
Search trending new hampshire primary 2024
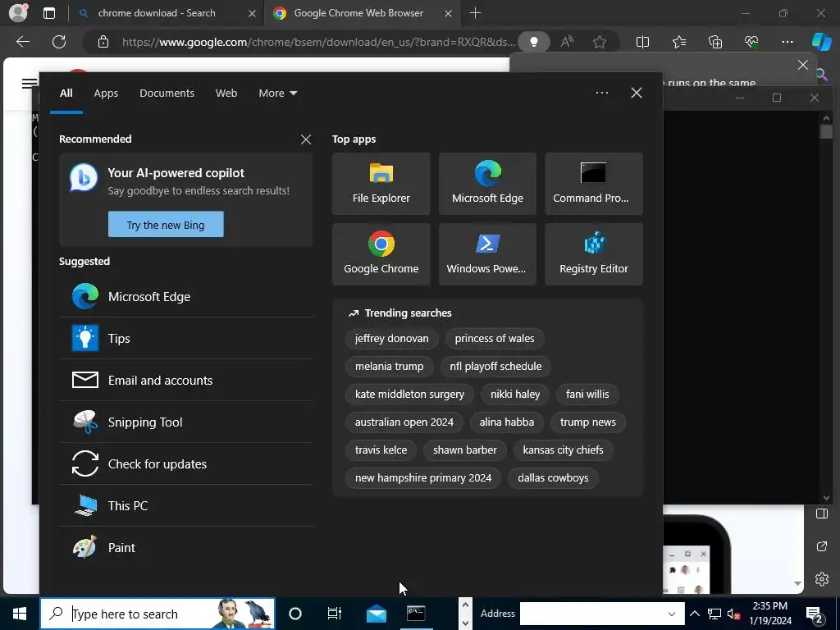(x=422, y=478)
